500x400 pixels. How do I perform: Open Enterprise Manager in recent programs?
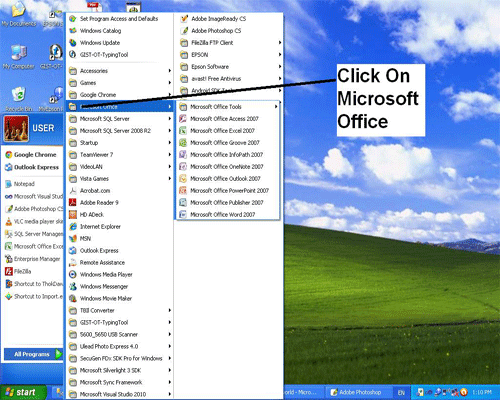pos(33,259)
